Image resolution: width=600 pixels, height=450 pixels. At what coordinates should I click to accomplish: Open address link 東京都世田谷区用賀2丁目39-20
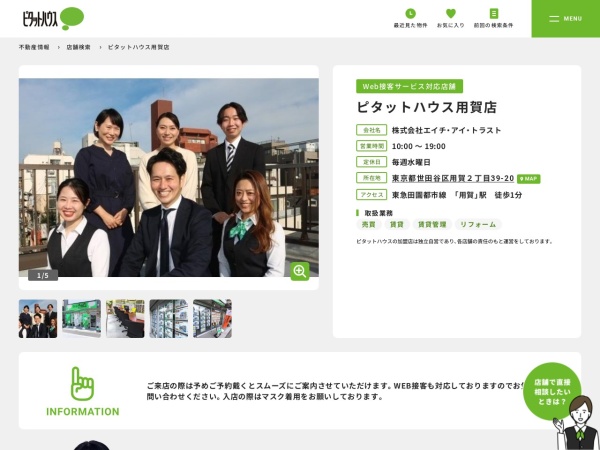(x=453, y=178)
